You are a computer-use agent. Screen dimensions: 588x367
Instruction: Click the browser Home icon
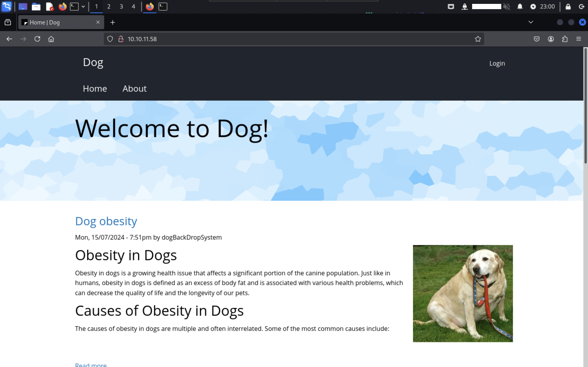(x=51, y=39)
